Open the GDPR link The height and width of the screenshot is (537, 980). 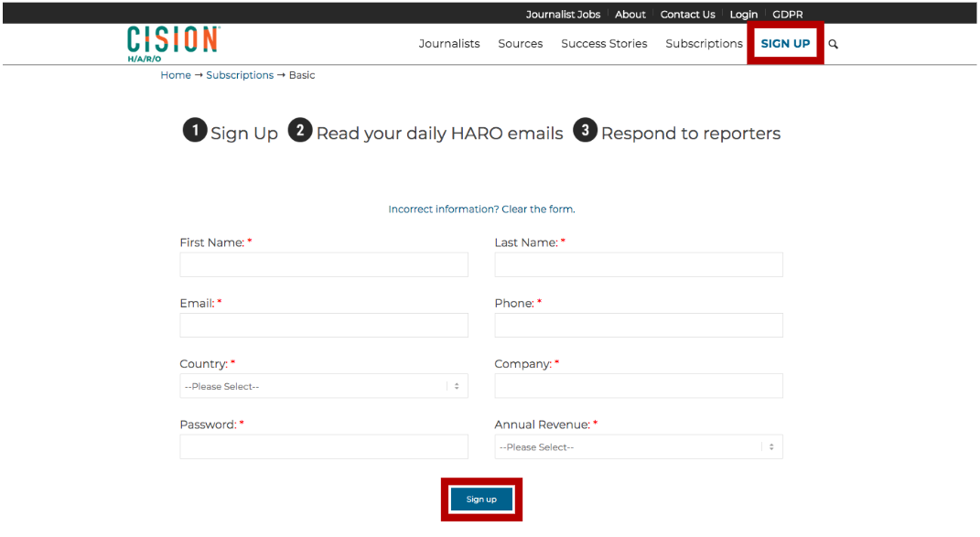point(788,15)
